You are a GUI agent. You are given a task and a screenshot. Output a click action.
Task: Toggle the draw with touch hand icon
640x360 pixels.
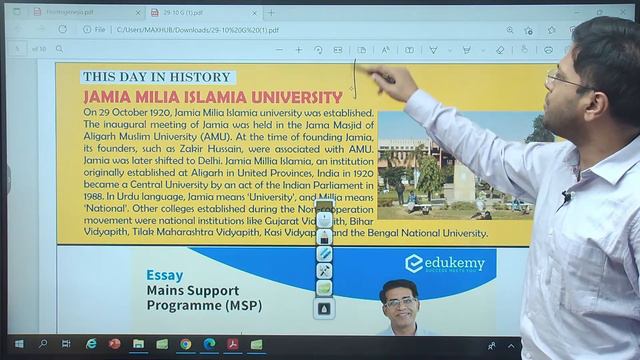point(524,50)
